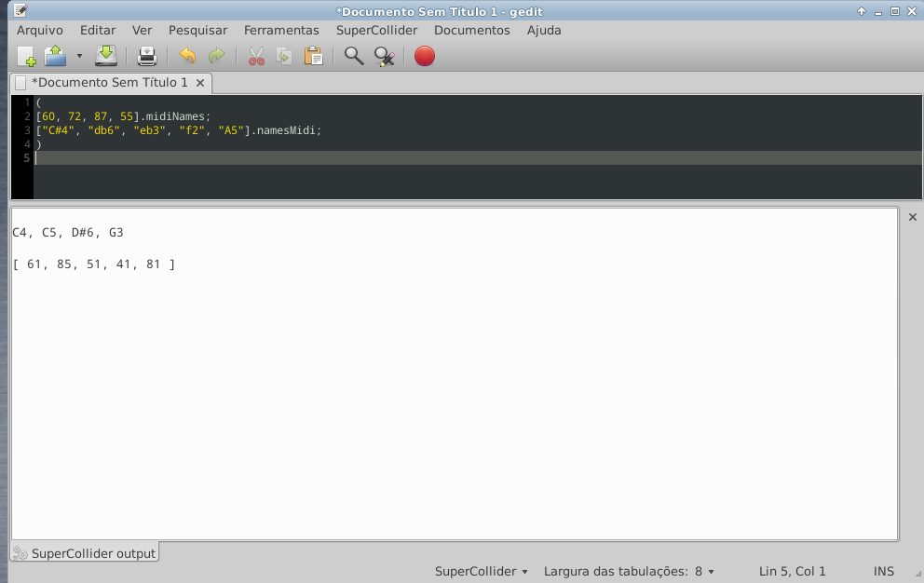924x583 pixels.
Task: Click the INS insert mode indicator
Action: click(883, 571)
